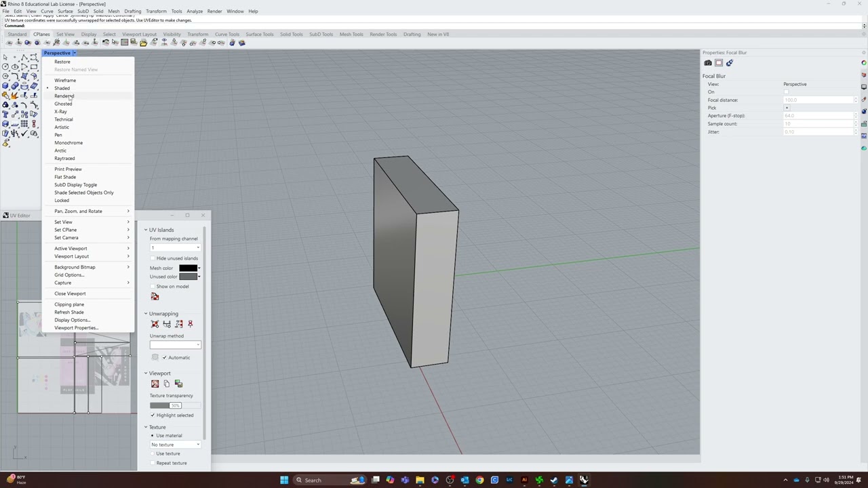
Task: Click the first Viewport section icon in UV Editor
Action: coord(155,384)
